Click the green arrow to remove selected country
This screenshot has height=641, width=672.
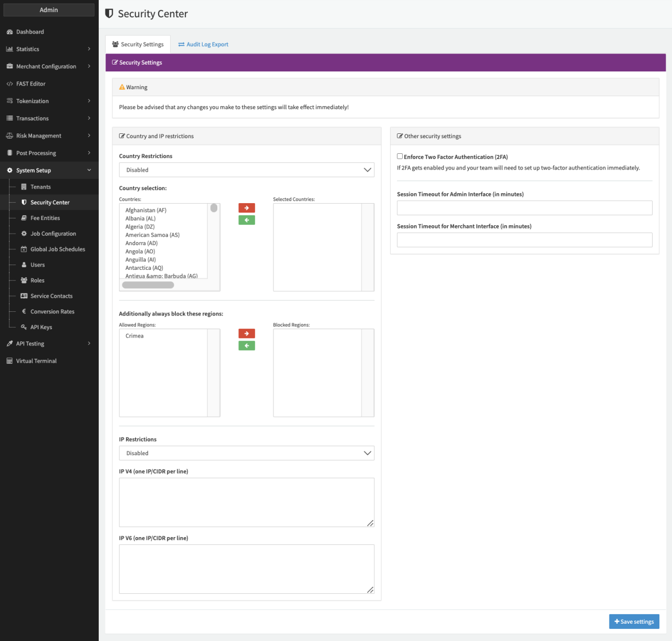click(x=246, y=220)
